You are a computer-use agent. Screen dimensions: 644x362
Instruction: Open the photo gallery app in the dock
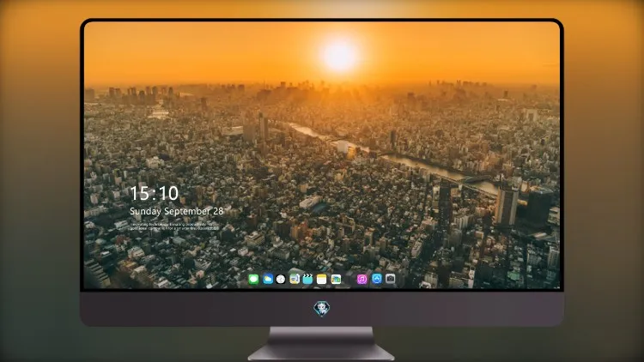pos(336,280)
